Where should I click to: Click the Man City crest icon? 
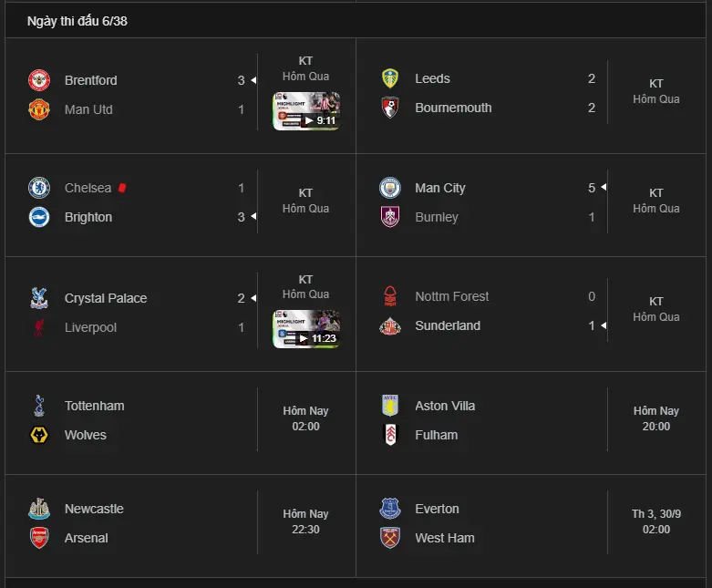pos(390,188)
